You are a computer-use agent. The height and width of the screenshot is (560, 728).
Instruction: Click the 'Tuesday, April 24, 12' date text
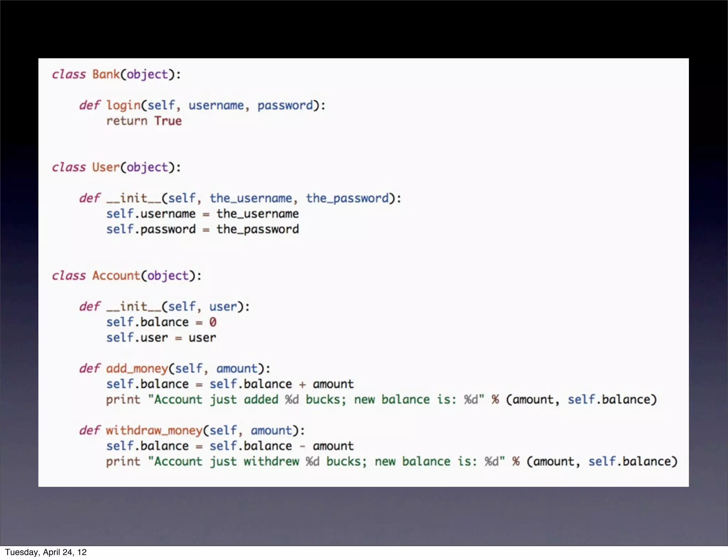click(46, 552)
